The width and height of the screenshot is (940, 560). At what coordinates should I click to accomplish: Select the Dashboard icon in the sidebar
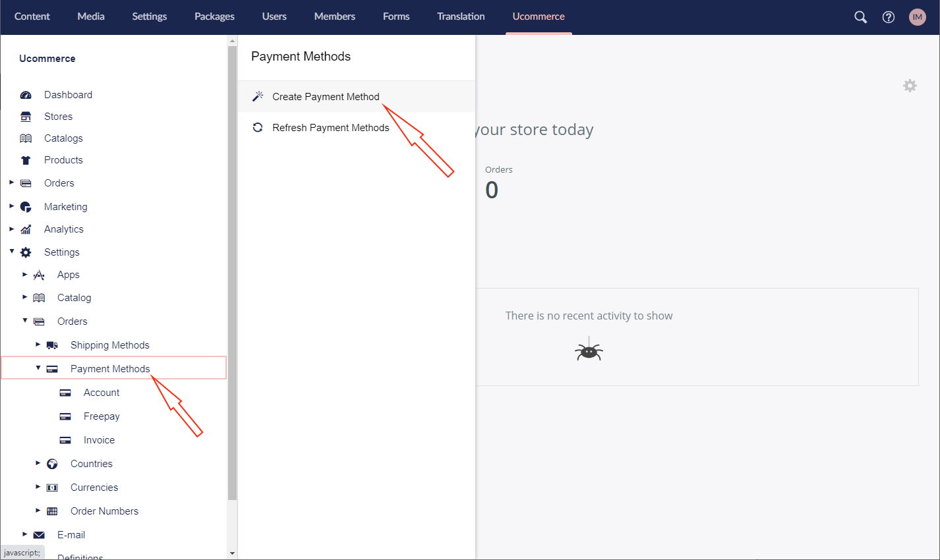click(x=25, y=94)
